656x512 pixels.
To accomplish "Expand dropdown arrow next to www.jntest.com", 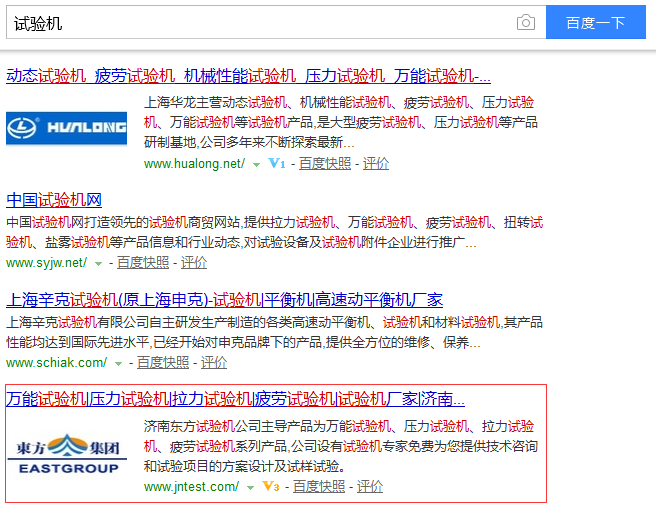I will 250,488.
